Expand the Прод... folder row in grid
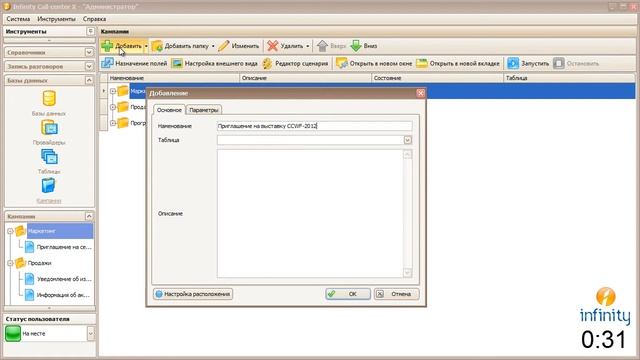 113,107
